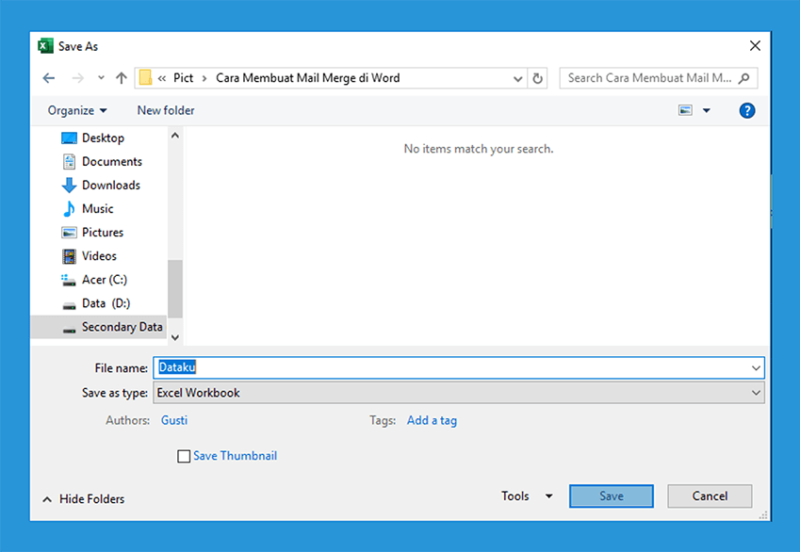Click the chevron between Pict and Cara Membuat

tap(204, 79)
